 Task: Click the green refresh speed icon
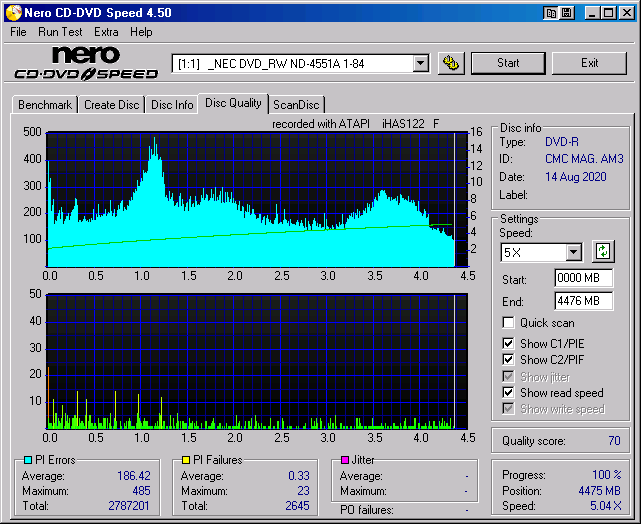click(x=603, y=252)
